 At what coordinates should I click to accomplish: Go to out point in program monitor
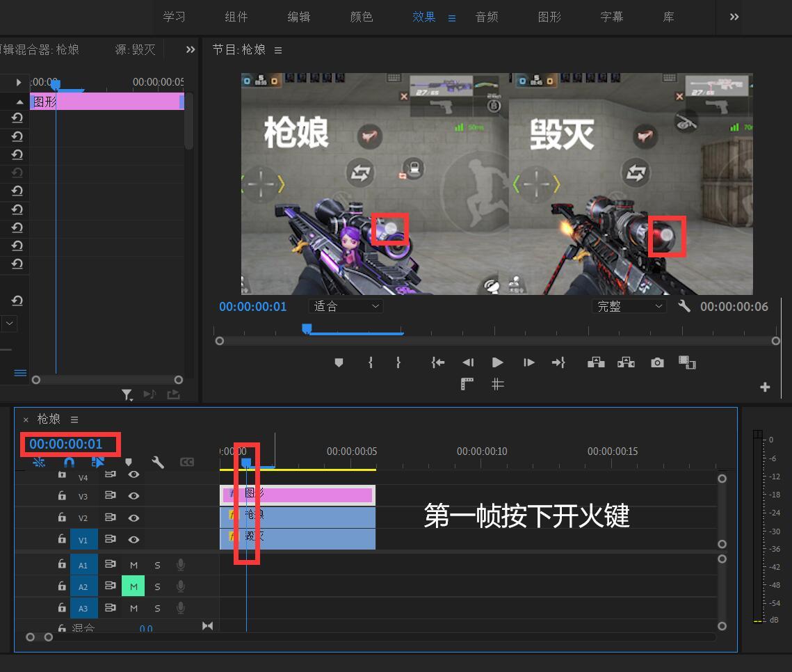pos(558,362)
